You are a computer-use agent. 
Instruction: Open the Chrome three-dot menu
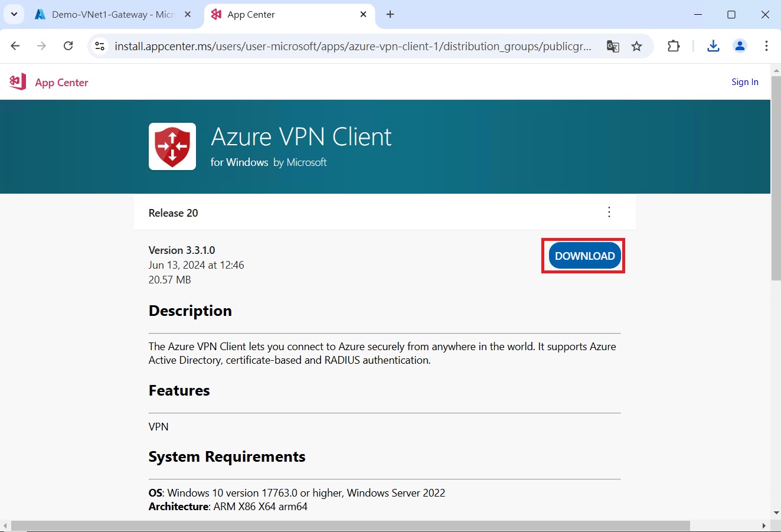766,46
